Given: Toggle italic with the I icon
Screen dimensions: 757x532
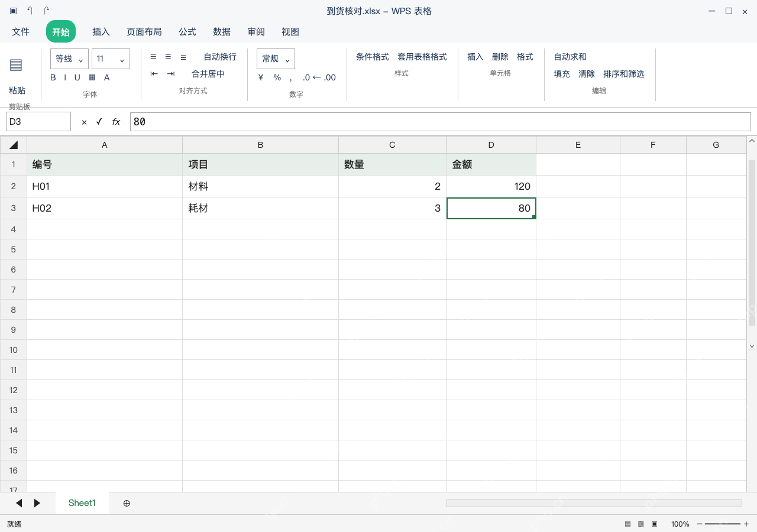Looking at the screenshot, I should click(65, 77).
